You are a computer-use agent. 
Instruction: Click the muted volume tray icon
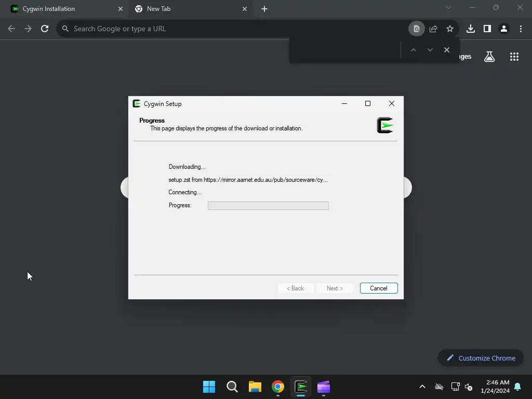469,387
